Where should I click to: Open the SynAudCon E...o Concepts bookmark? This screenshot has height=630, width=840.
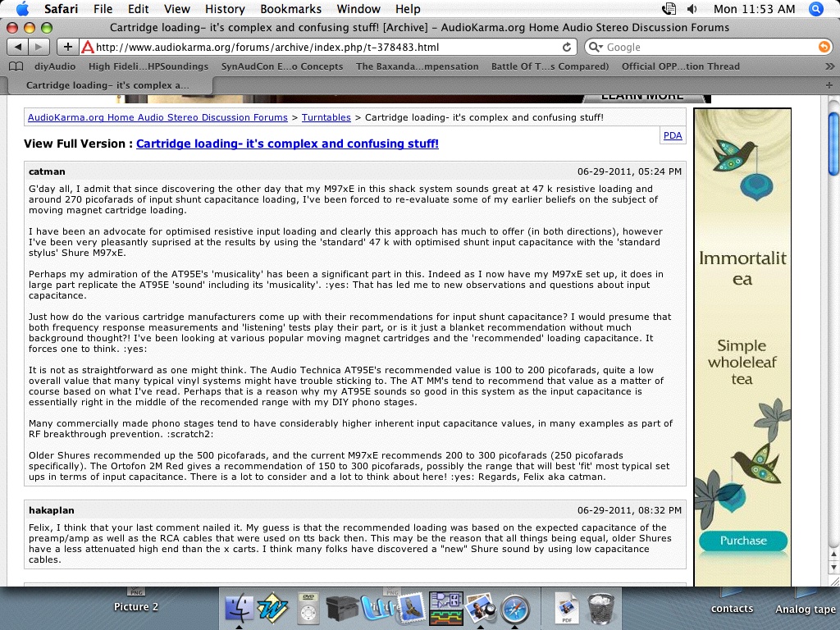282,66
